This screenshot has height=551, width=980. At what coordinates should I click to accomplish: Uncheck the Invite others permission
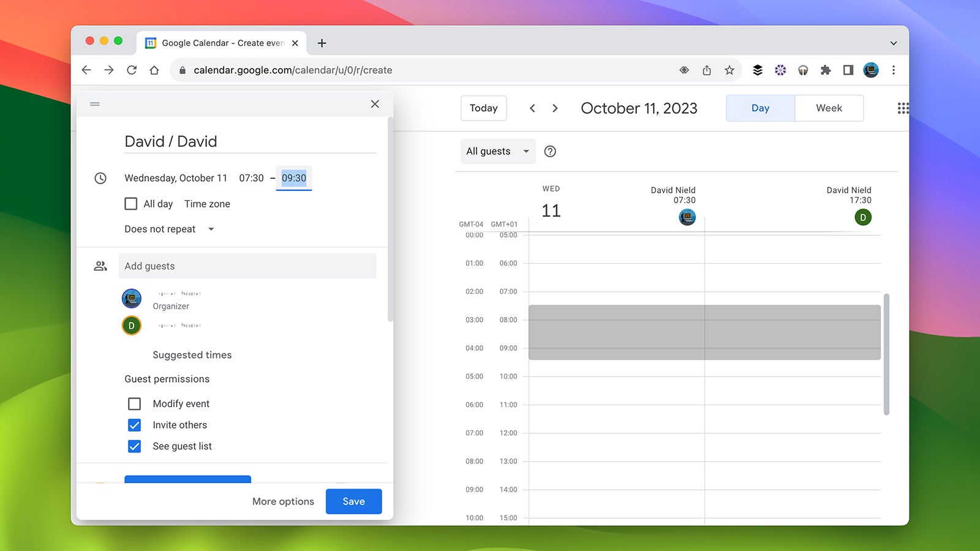click(134, 425)
